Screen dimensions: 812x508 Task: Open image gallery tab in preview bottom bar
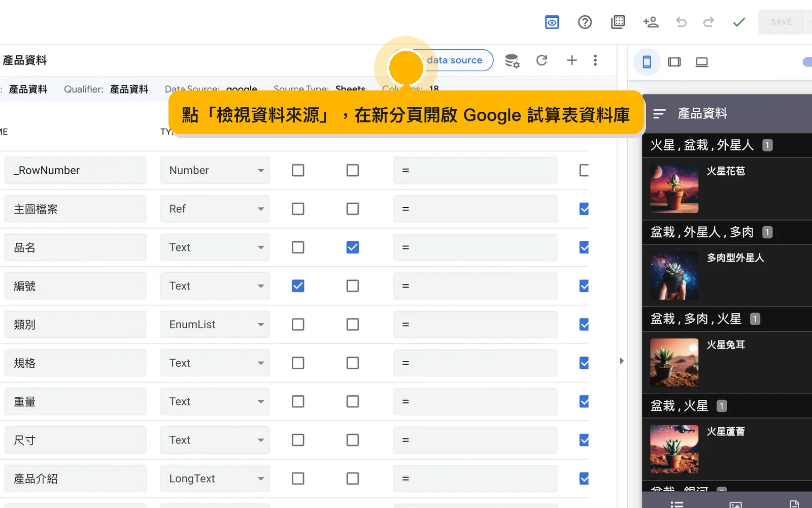tap(735, 504)
